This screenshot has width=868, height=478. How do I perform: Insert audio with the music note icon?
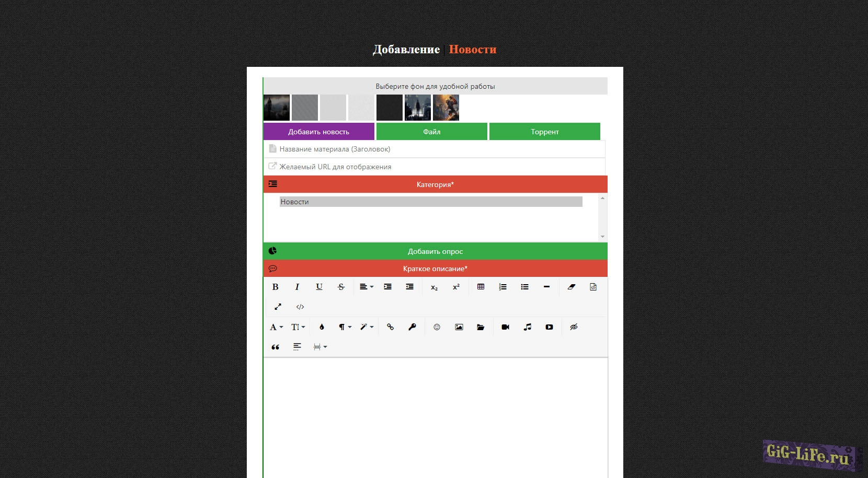click(527, 327)
